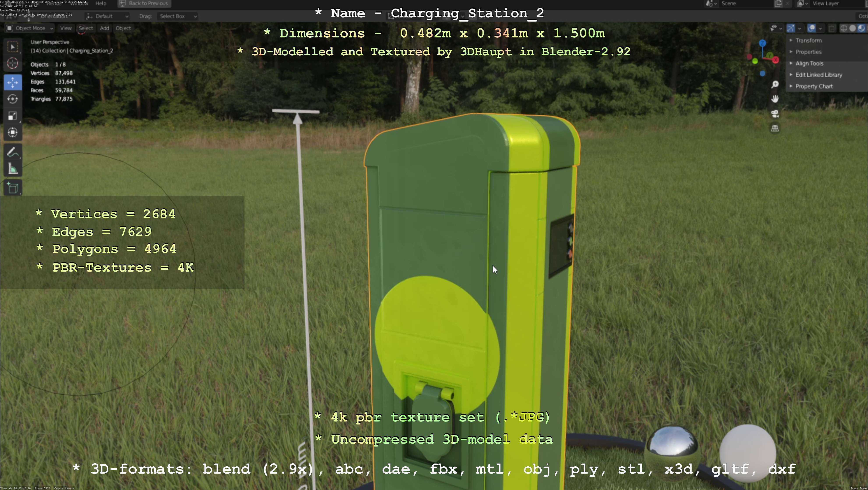
Task: Click the new scene icon beside Scene
Action: click(x=778, y=3)
